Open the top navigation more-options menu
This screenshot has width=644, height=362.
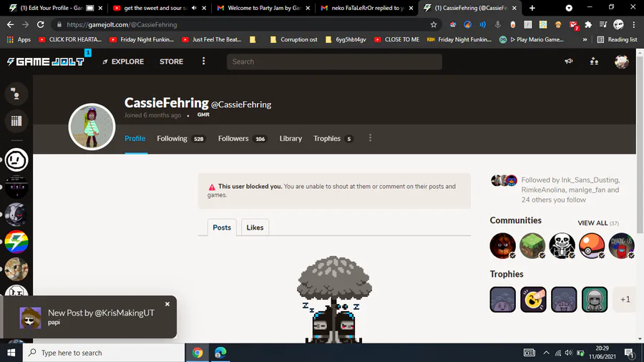(204, 61)
